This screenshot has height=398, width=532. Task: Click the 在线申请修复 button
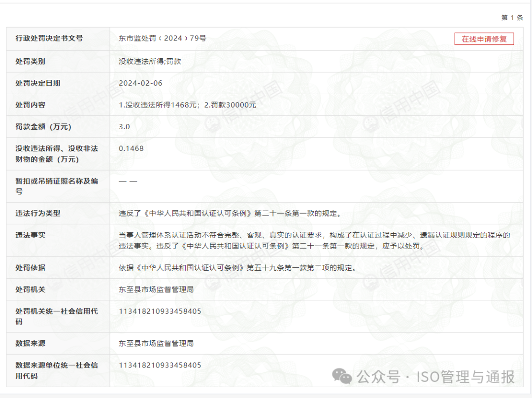tap(484, 38)
